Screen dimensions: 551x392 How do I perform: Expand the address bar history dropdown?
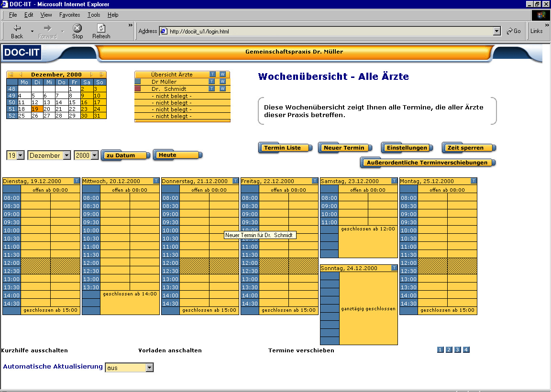(496, 31)
